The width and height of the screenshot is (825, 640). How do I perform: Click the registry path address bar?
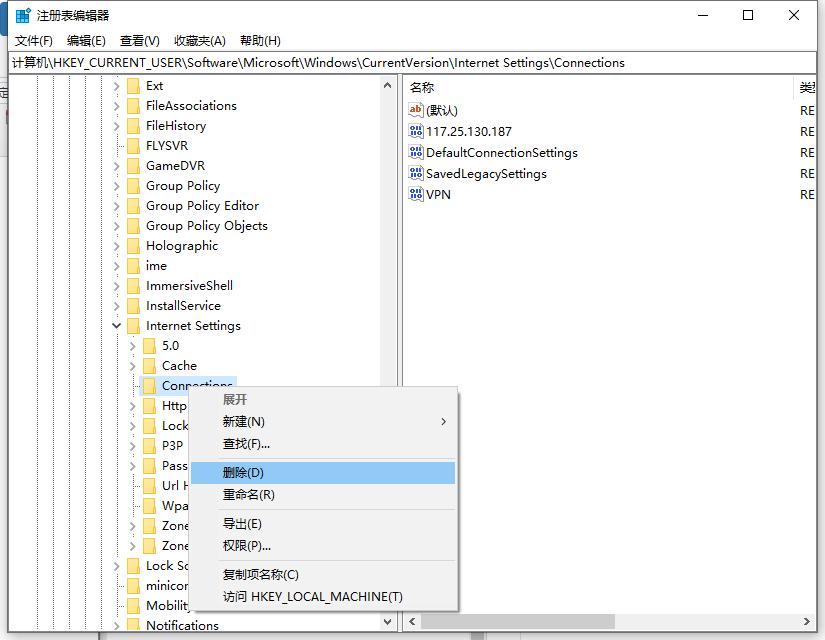pyautogui.click(x=300, y=62)
